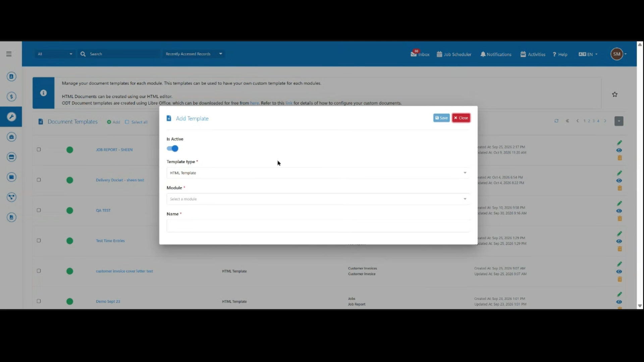This screenshot has width=644, height=362.
Task: Click the Name input field
Action: click(x=318, y=226)
